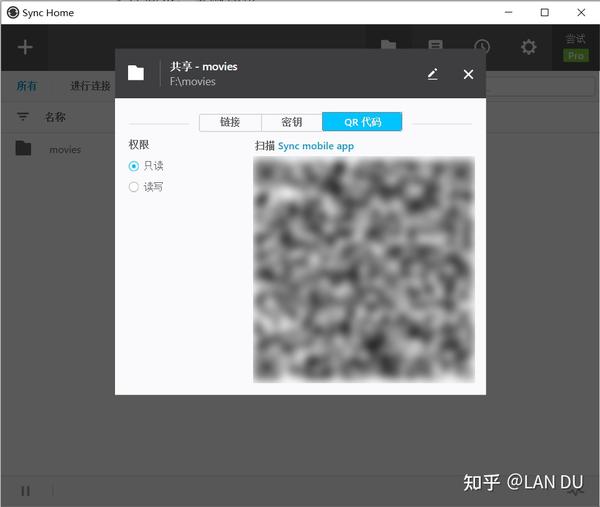Open the devices list icon in the toolbar
The image size is (600, 507).
pos(435,45)
